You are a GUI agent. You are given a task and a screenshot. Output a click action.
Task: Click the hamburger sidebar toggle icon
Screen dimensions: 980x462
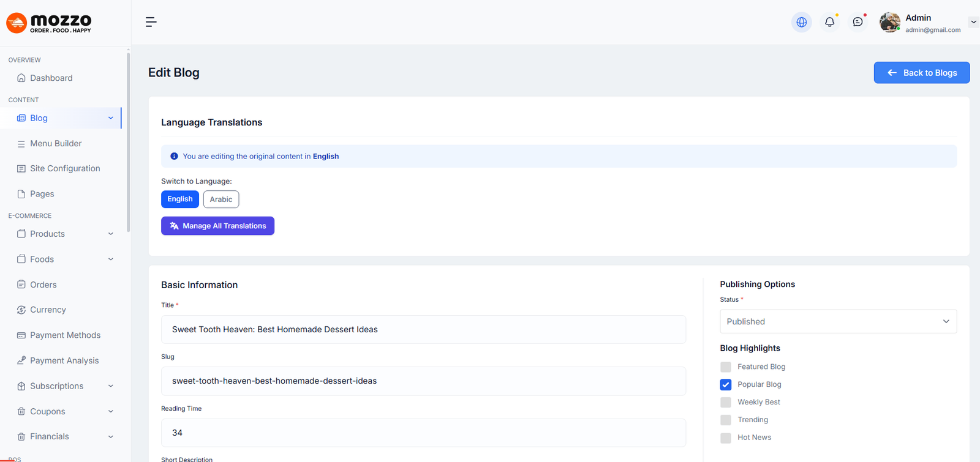click(151, 22)
